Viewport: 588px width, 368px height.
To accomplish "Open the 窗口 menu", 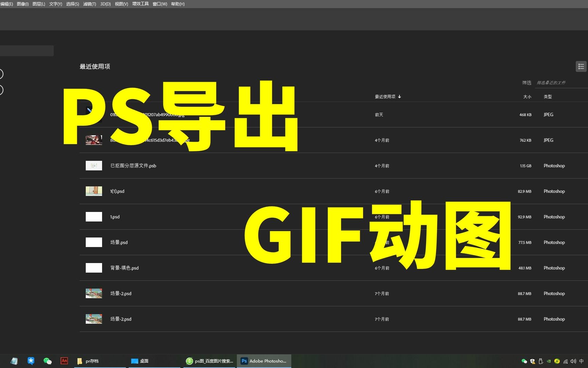I will pyautogui.click(x=159, y=4).
